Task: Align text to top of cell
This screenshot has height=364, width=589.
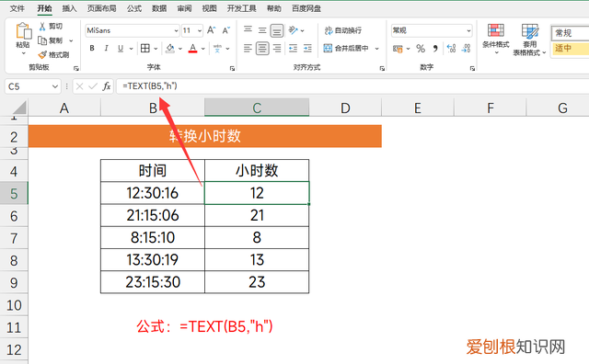Action: click(248, 29)
